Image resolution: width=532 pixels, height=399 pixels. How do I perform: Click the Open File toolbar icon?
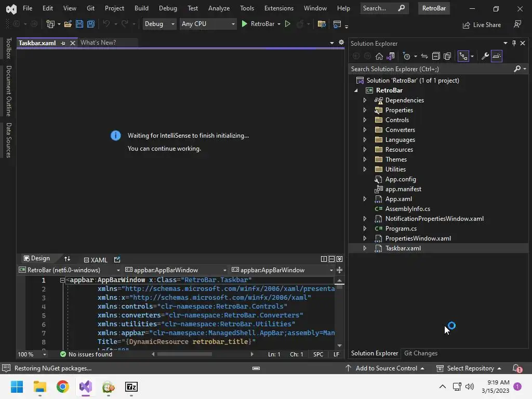(x=68, y=24)
